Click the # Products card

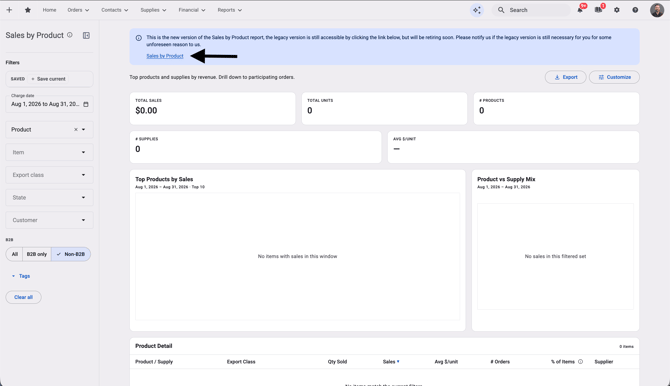[556, 109]
